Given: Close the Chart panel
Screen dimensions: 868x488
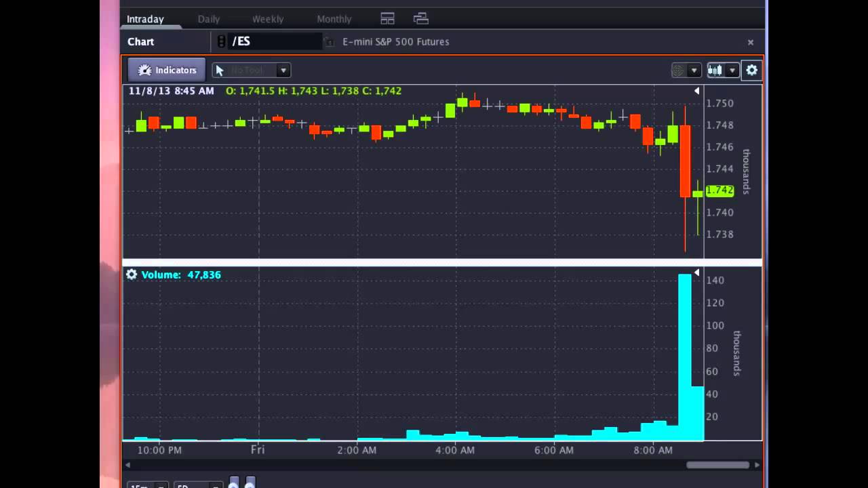Looking at the screenshot, I should pos(751,42).
